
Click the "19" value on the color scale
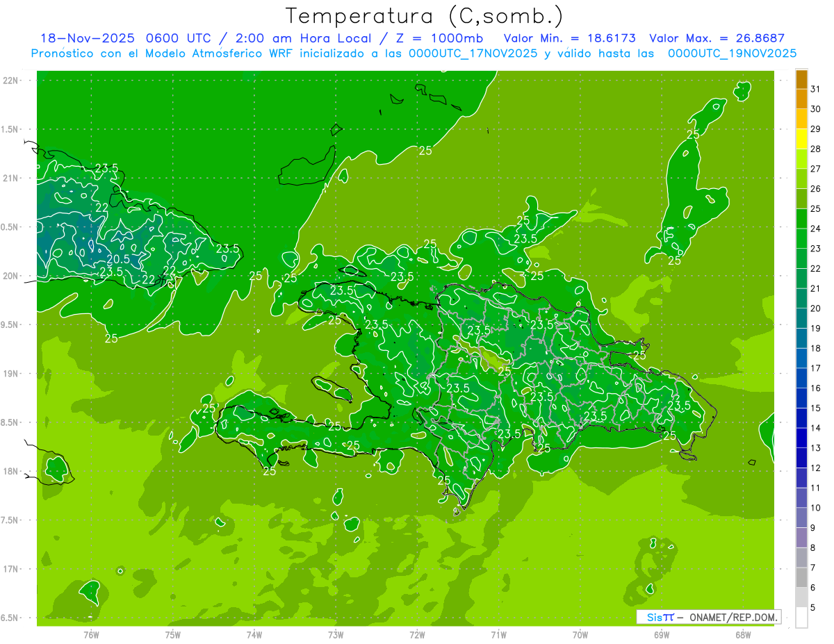coord(816,329)
